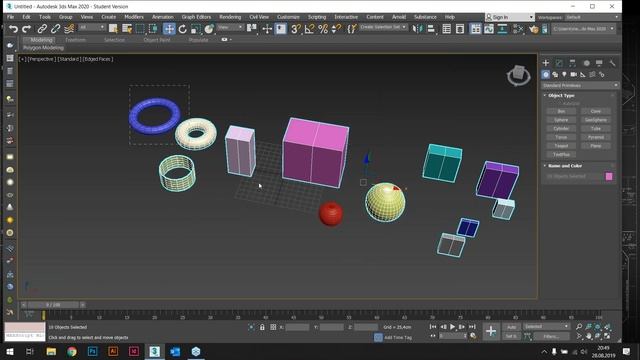Activate the Select and Move tool

coord(169,29)
